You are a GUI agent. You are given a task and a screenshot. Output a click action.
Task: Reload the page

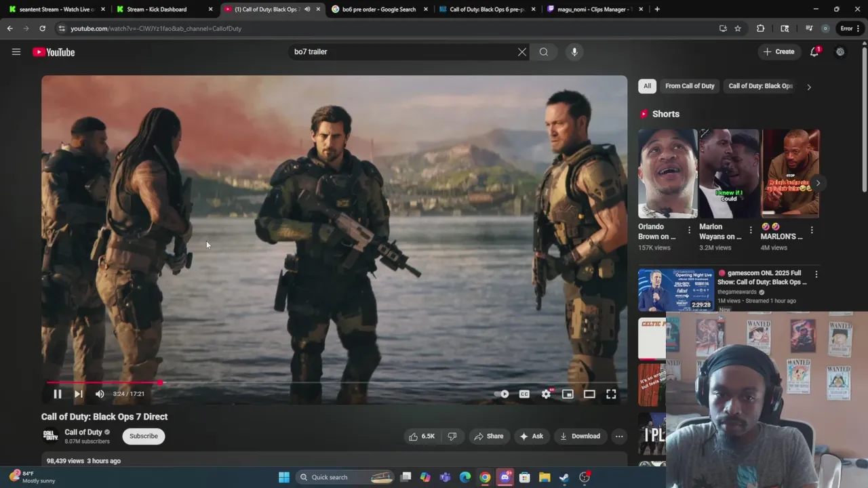pos(42,28)
